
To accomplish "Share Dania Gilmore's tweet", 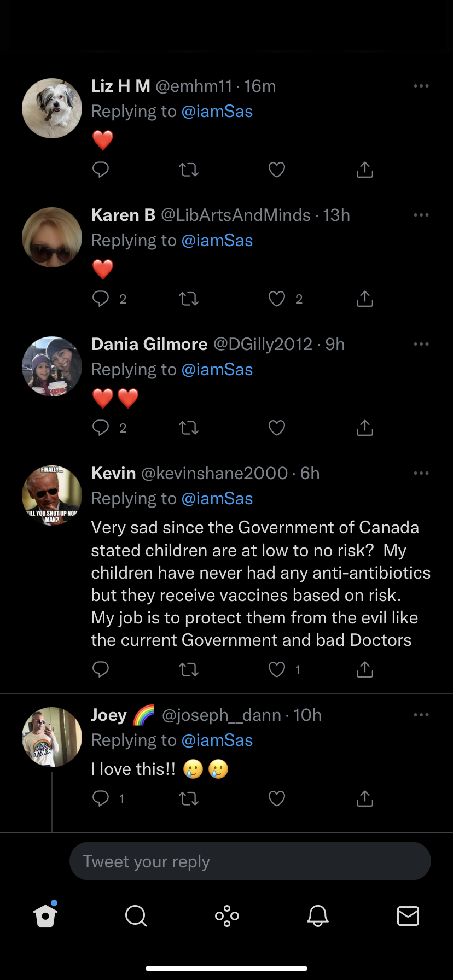I will point(364,428).
